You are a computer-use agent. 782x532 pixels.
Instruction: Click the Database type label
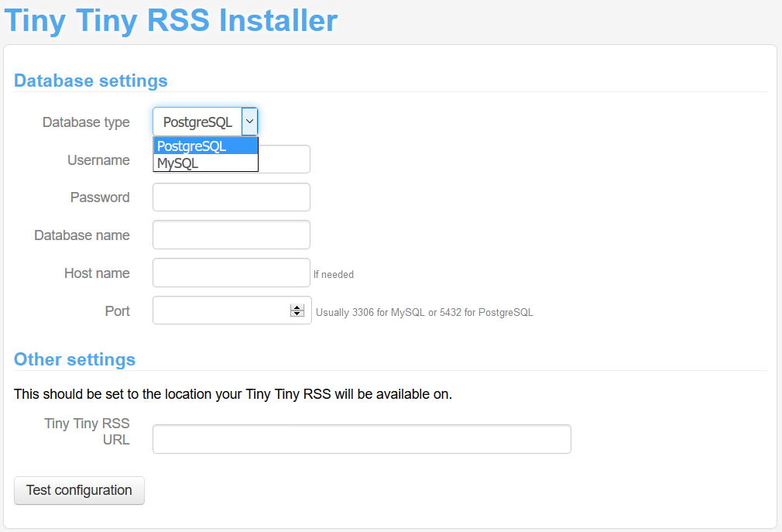pos(86,122)
